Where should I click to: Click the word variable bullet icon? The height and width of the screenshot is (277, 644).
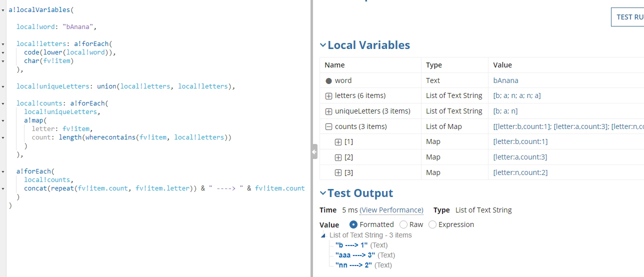[329, 80]
